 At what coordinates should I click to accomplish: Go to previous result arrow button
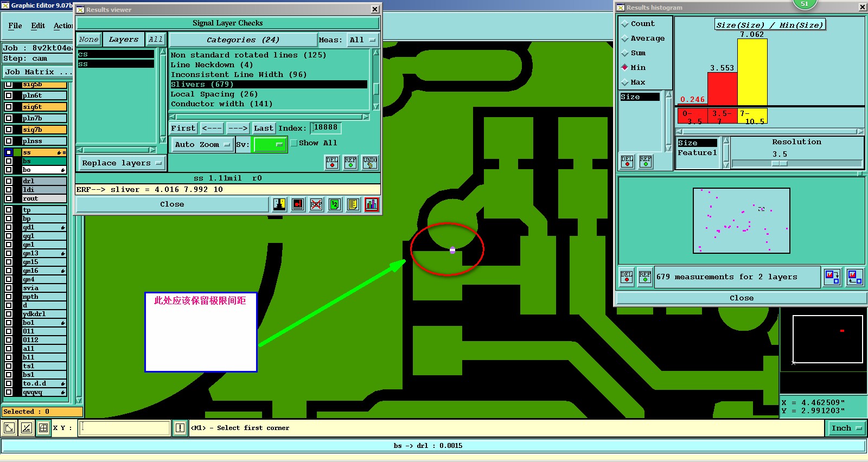[x=212, y=129]
